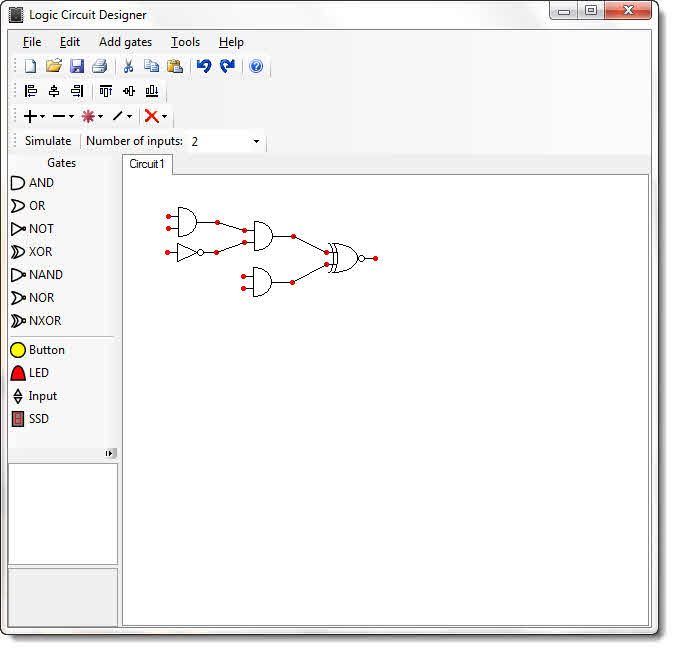Print the circuit via the printer icon

(x=100, y=66)
